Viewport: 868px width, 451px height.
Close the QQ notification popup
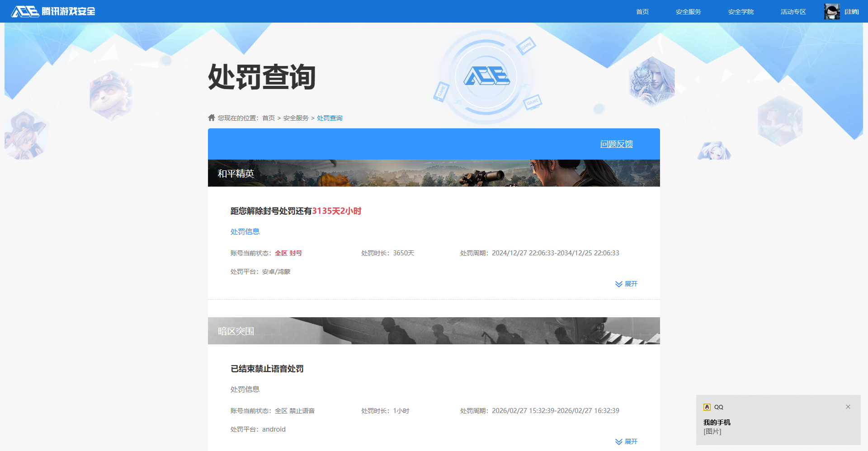pyautogui.click(x=848, y=407)
